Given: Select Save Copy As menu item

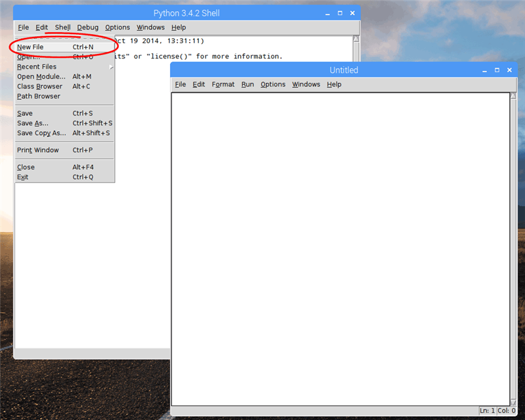Looking at the screenshot, I should [41, 133].
